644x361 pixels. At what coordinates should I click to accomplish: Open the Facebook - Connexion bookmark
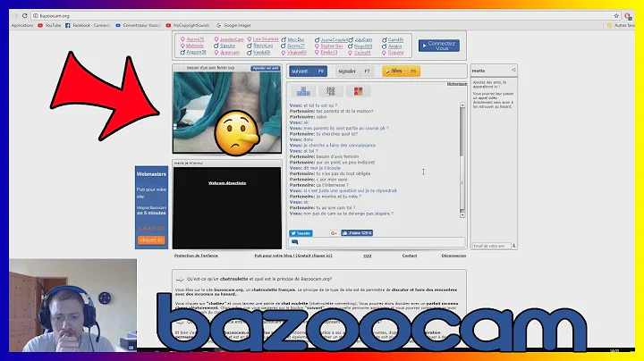point(88,25)
